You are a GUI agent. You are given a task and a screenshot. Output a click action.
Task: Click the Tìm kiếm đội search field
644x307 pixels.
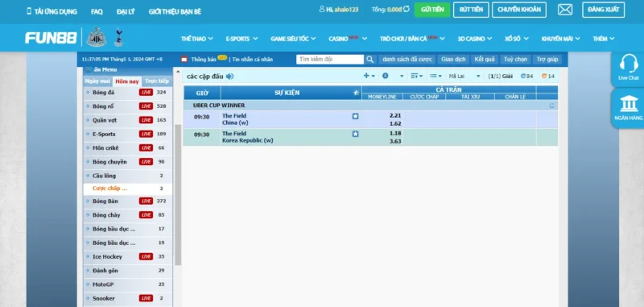coord(330,59)
